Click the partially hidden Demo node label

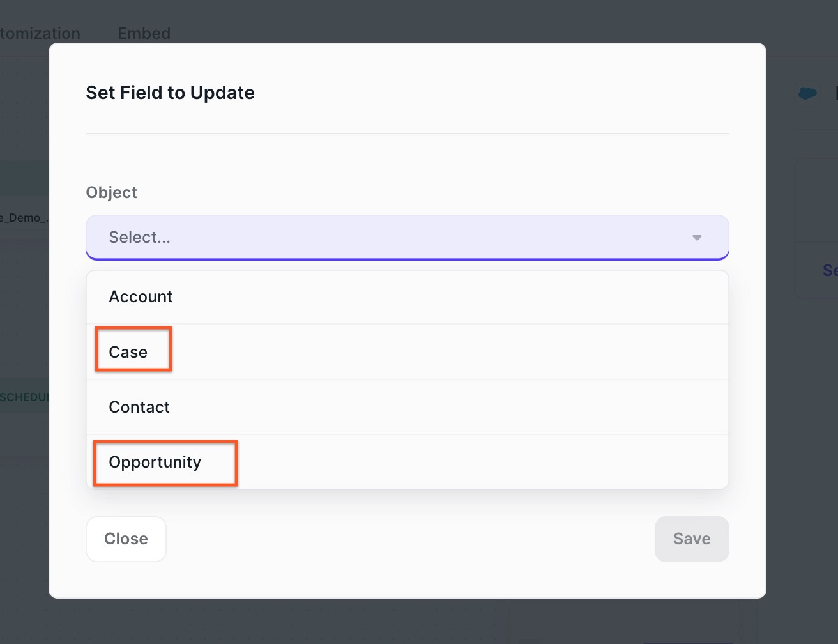coord(23,218)
